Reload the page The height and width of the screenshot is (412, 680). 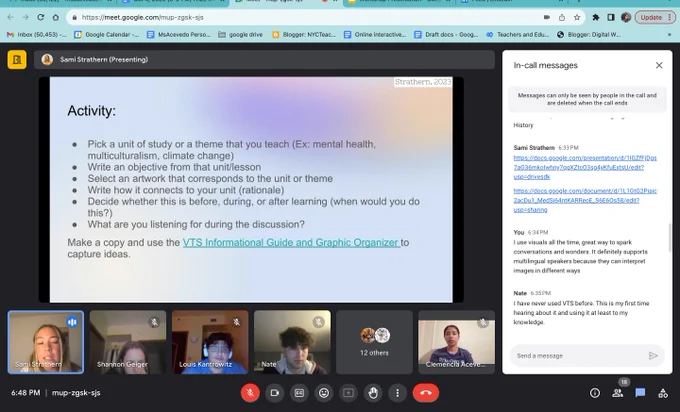41,17
